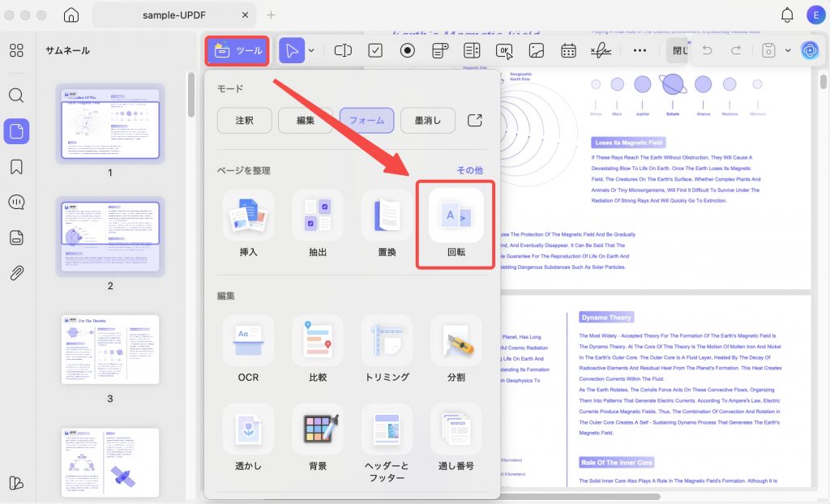Viewport: 830px width, 504px height.
Task: Open 分割 (Split) tool
Action: coord(456,349)
